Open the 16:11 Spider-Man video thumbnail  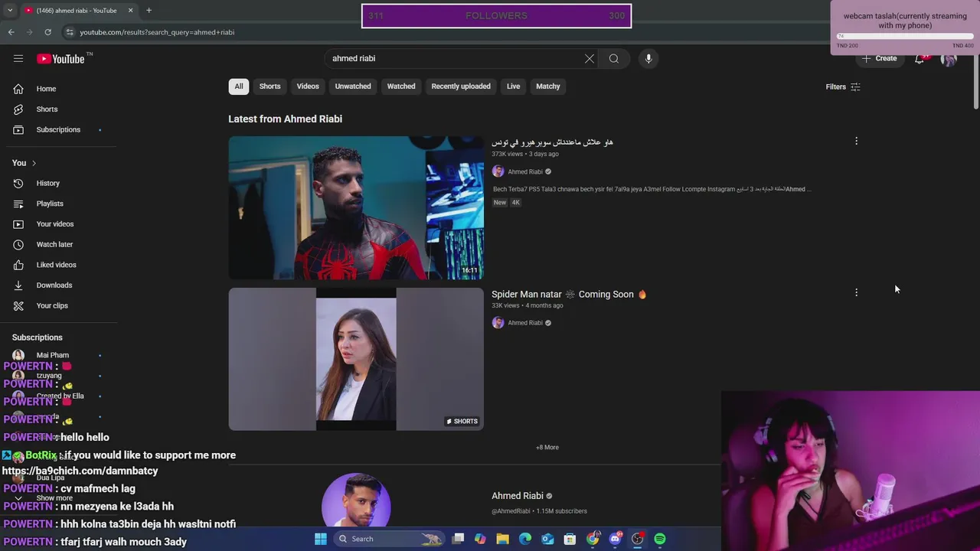pos(356,207)
